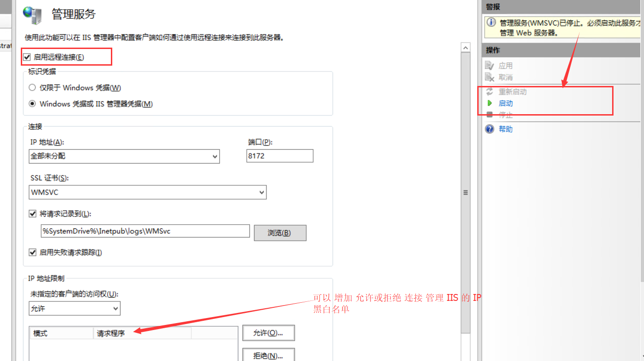Screen dimensions: 644x361
Task: Select 仅限于 Windows 凭据 radio button
Action: click(32, 88)
